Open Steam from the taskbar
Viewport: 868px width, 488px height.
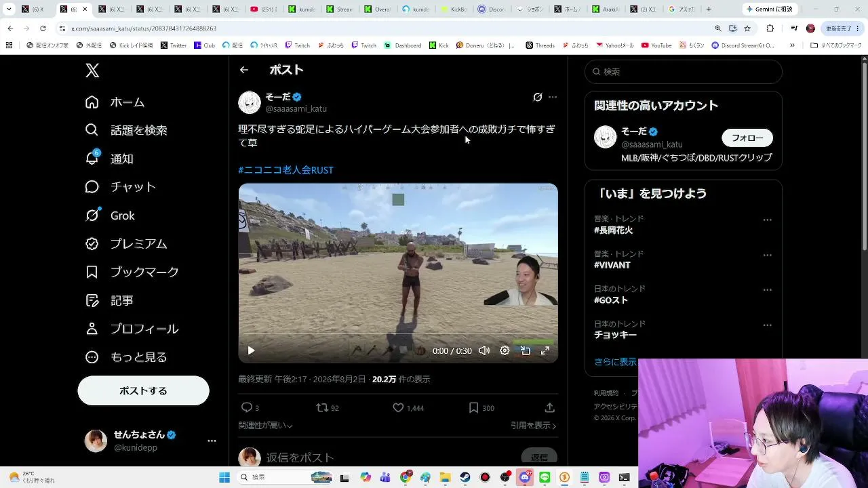(465, 477)
